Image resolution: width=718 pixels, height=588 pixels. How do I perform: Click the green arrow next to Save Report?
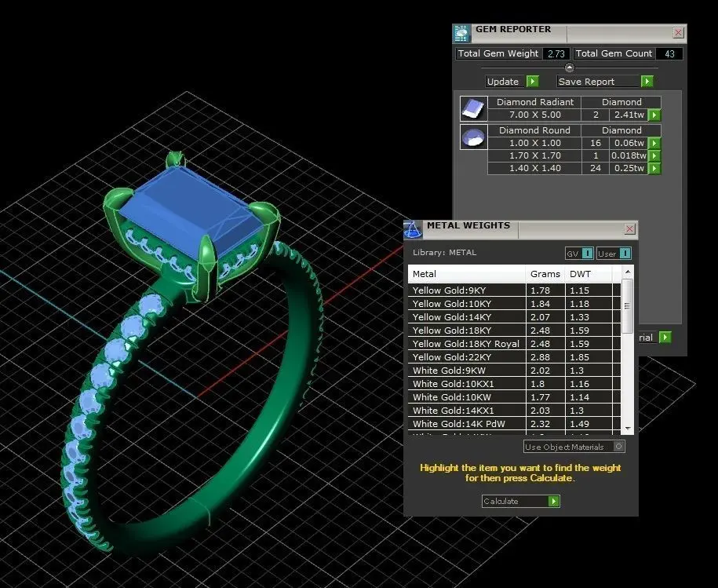click(x=647, y=82)
